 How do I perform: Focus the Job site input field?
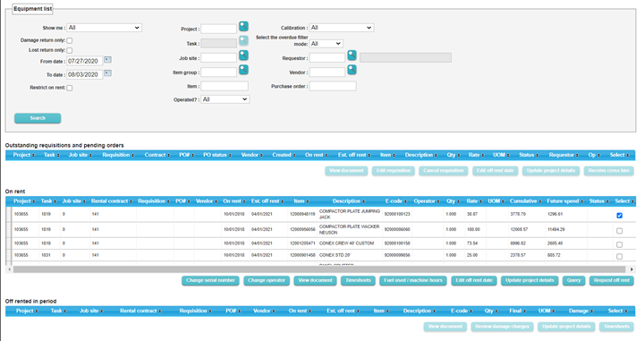(x=219, y=58)
